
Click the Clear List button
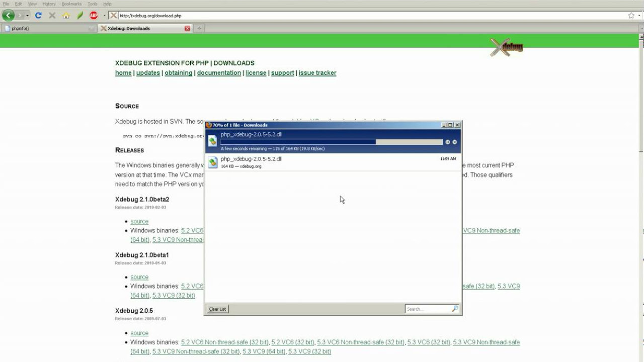tap(217, 309)
